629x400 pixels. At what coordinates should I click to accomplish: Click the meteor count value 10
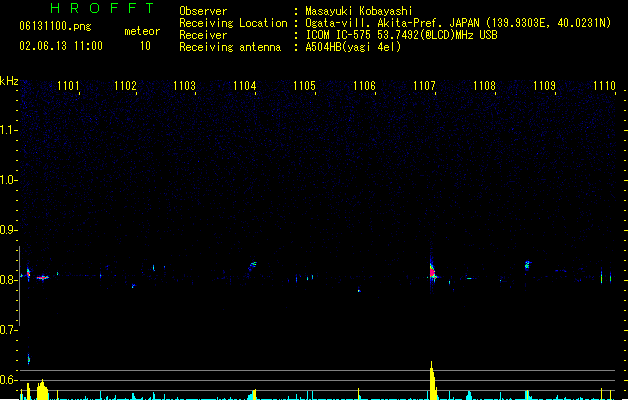click(145, 46)
